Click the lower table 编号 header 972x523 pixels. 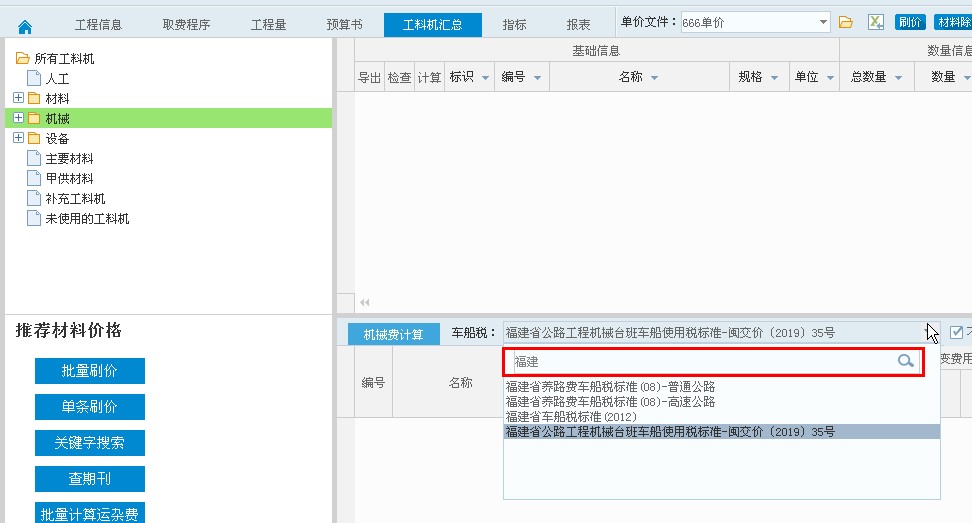click(x=373, y=382)
